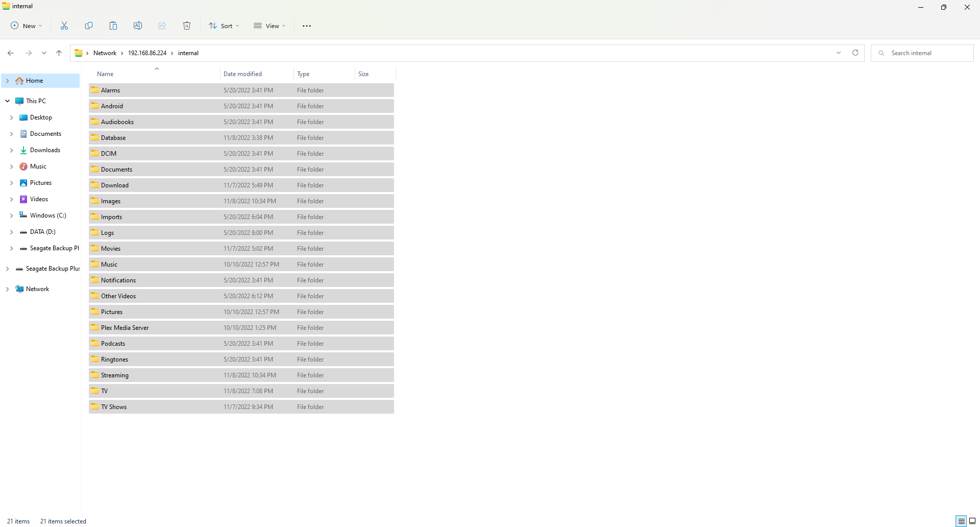Open the View dropdown menu

(269, 26)
